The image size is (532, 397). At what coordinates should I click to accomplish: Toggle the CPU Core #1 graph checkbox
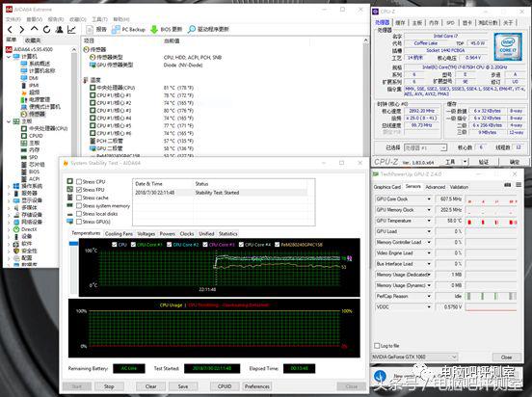(x=133, y=245)
